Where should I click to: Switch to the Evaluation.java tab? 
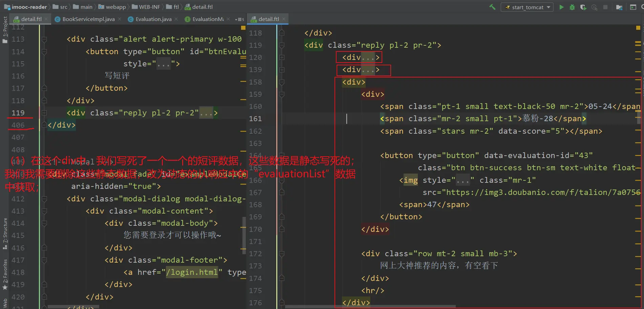tap(153, 19)
